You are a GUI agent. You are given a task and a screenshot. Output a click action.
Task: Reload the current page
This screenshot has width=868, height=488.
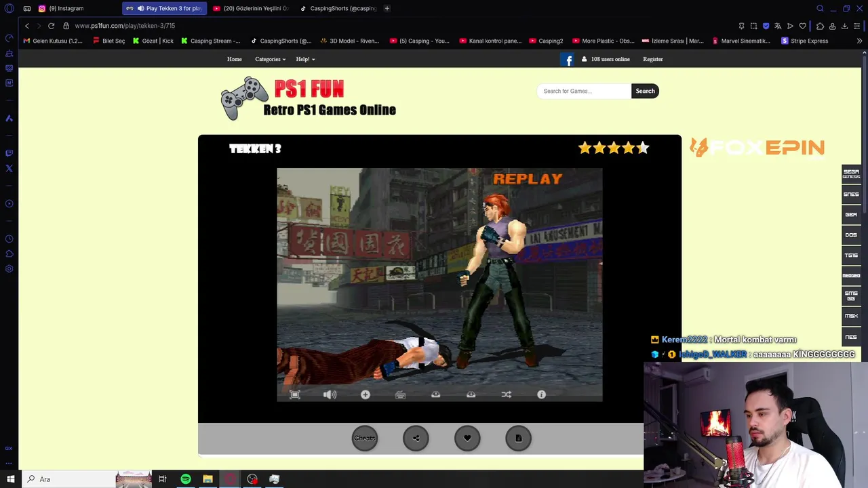pyautogui.click(x=51, y=26)
